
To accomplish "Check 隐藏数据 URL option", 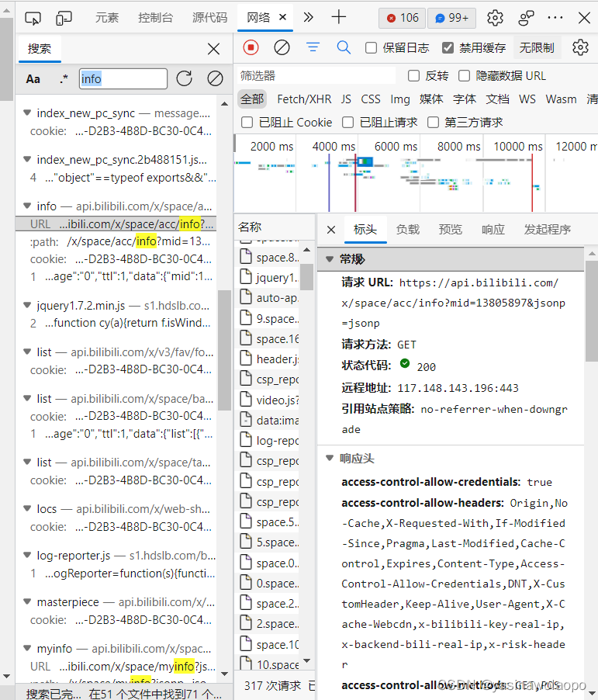I will click(x=464, y=76).
